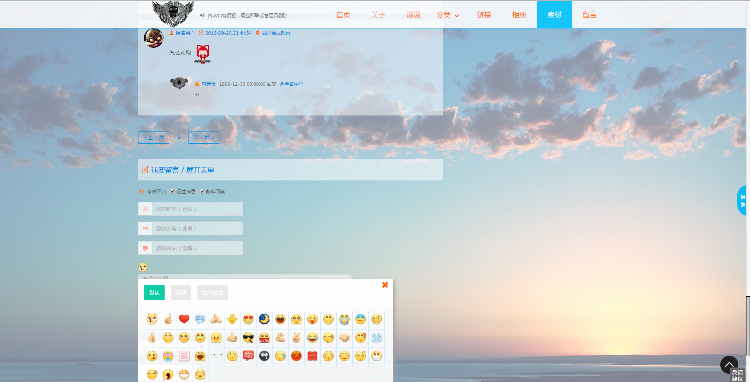The width and height of the screenshot is (750, 382).
Task: Insert the doge dog emoji in the picker grid
Action: click(152, 319)
